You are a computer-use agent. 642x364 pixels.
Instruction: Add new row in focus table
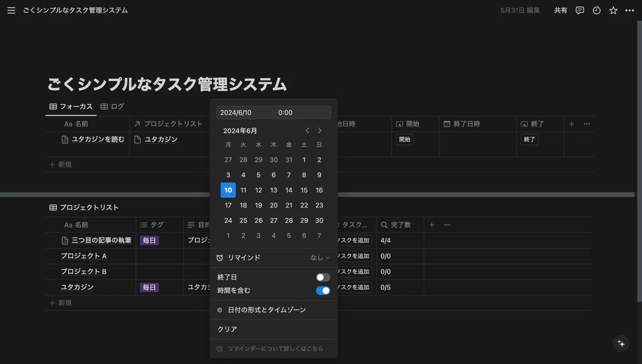point(60,165)
